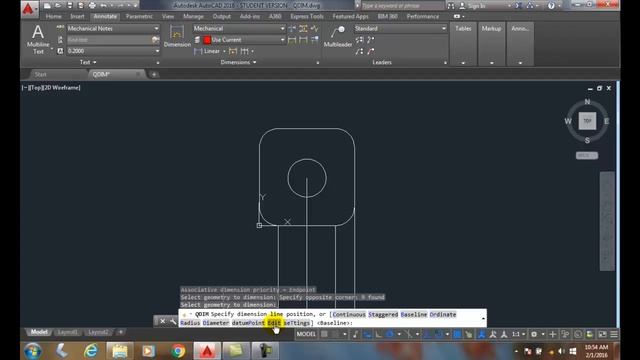This screenshot has height=360, width=640.
Task: Choose the Edit option in command line
Action: click(274, 323)
